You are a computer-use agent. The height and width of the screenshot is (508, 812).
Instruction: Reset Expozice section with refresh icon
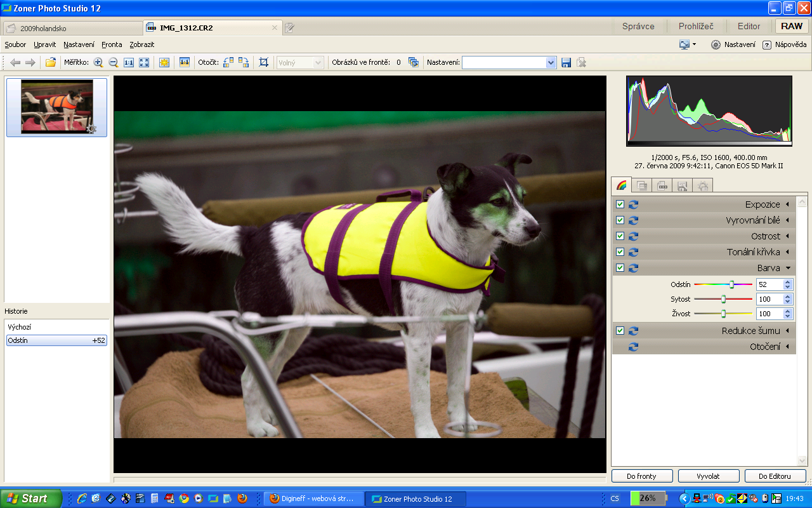pyautogui.click(x=633, y=204)
